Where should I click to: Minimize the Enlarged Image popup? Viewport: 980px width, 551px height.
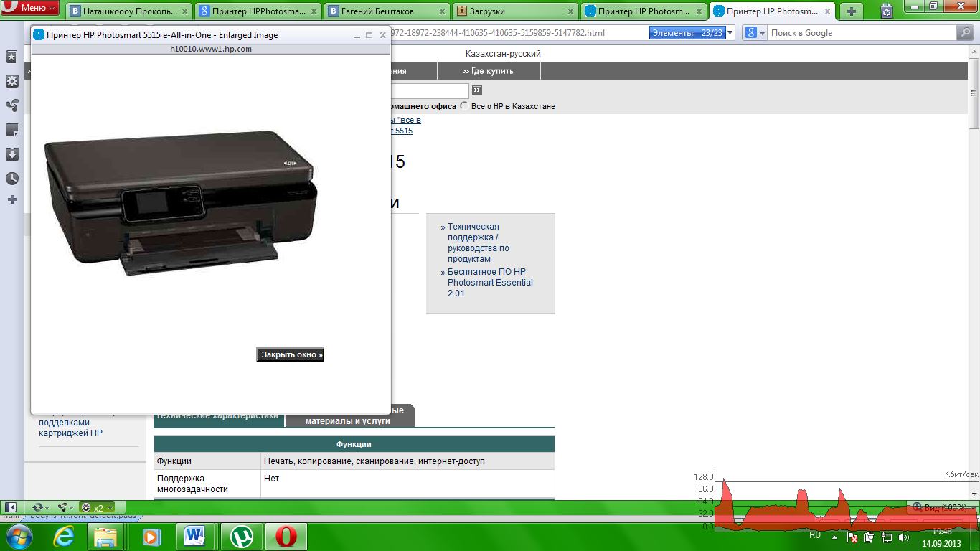(x=357, y=35)
